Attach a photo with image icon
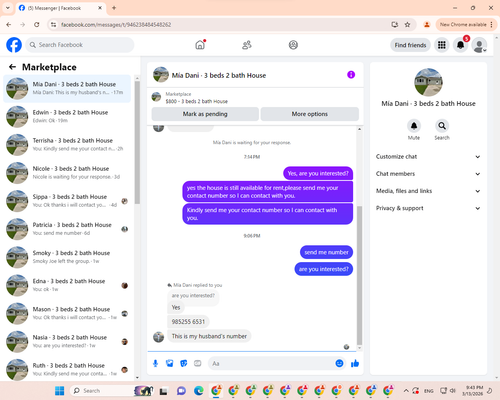 [170, 363]
